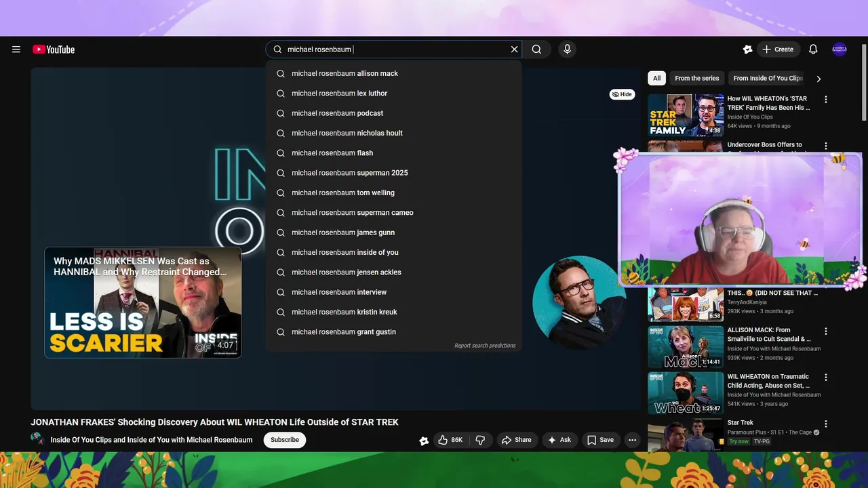The height and width of the screenshot is (488, 868).
Task: Select the From the series chip
Action: (x=696, y=78)
